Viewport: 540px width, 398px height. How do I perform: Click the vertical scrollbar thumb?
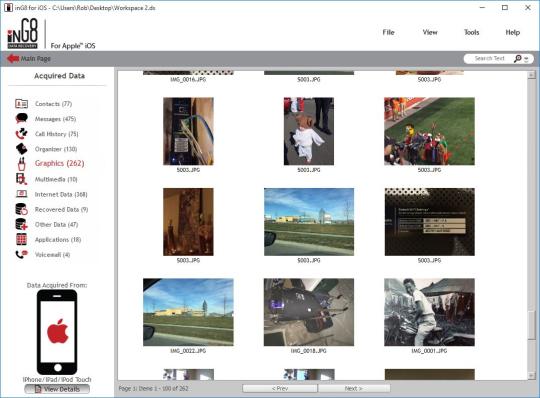tap(531, 324)
